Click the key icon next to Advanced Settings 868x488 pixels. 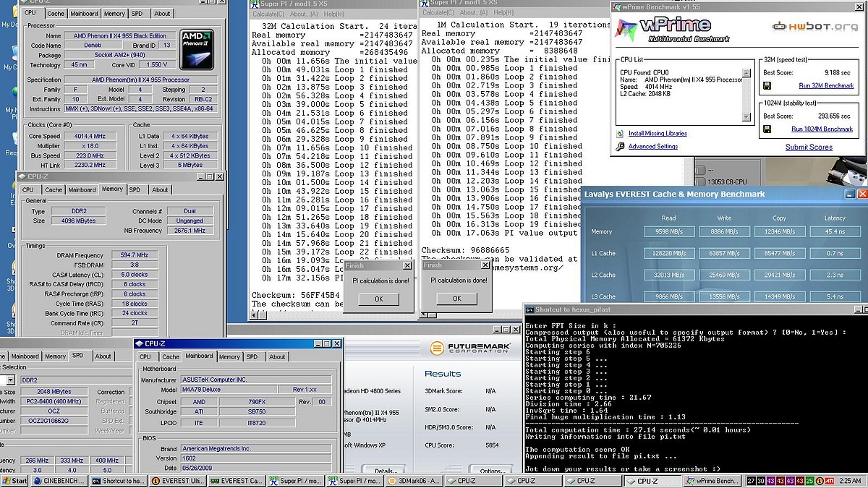(x=621, y=147)
